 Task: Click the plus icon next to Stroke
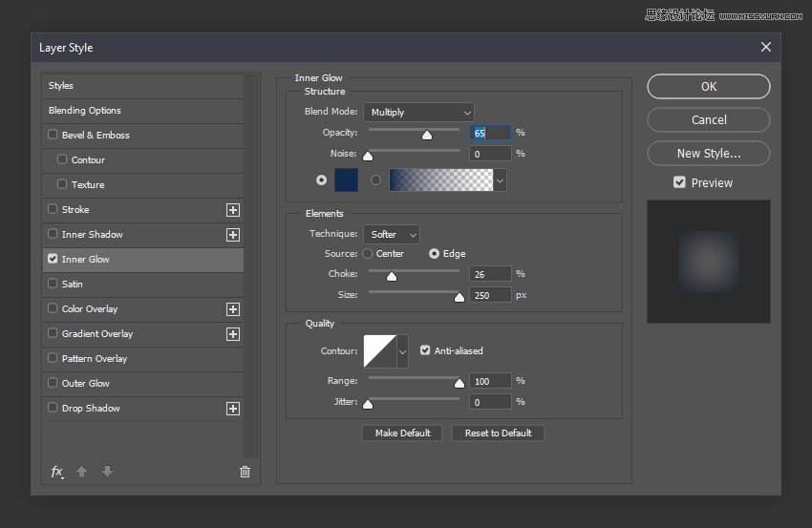click(232, 210)
